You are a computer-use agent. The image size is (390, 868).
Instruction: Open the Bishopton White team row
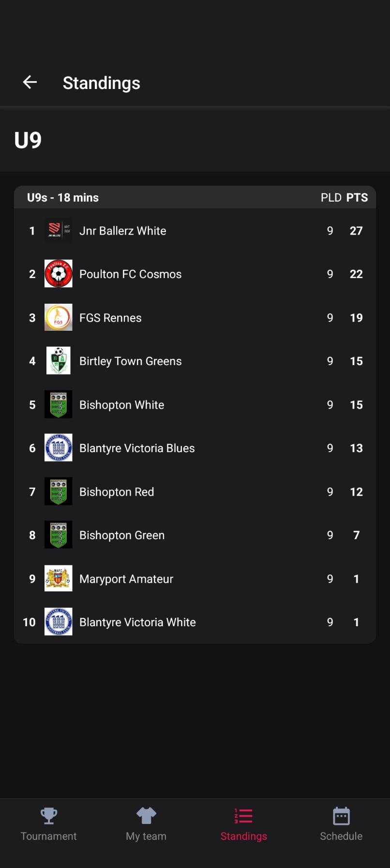pos(195,405)
